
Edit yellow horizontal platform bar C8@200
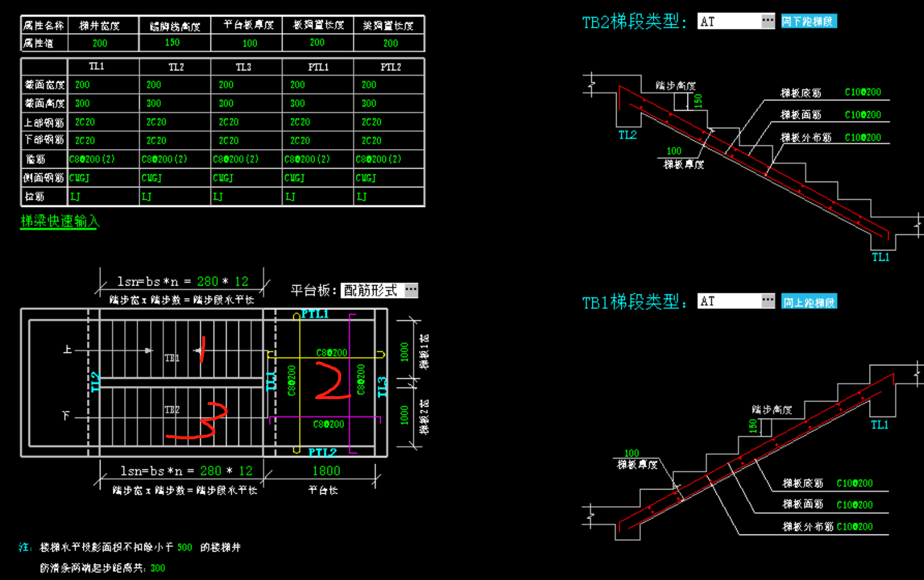[332, 352]
